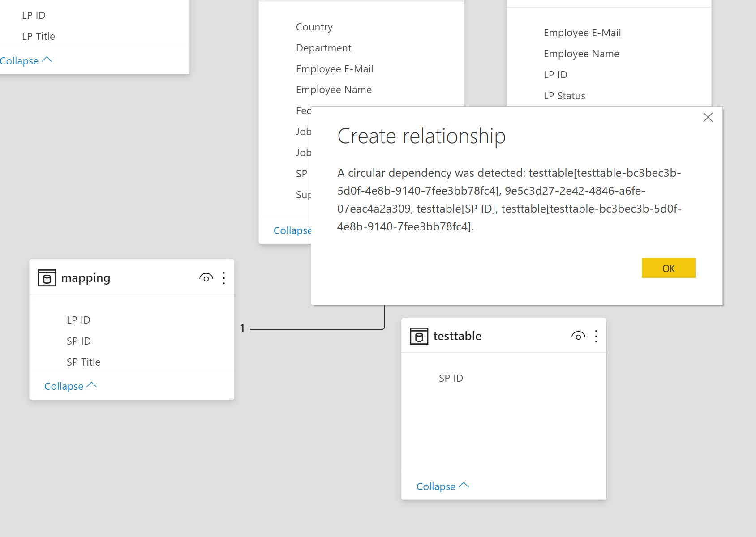Click the Create relationship dialog heading
This screenshot has height=537, width=756.
(x=421, y=136)
